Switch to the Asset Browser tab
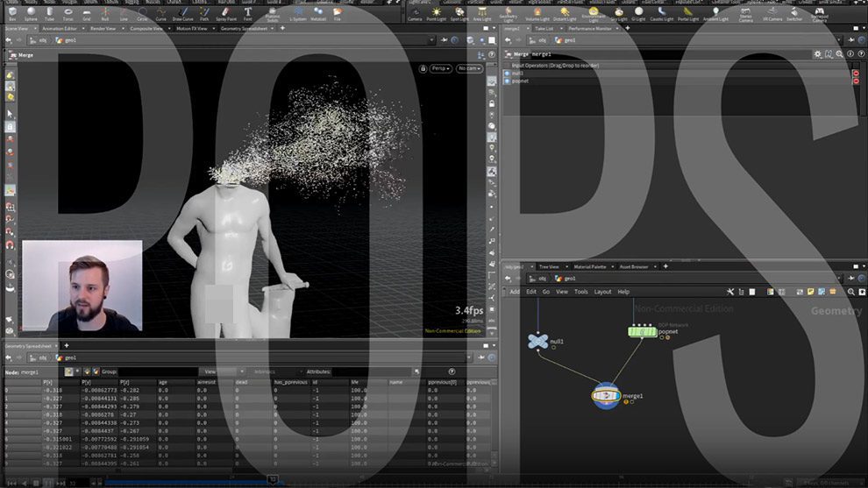 point(634,266)
